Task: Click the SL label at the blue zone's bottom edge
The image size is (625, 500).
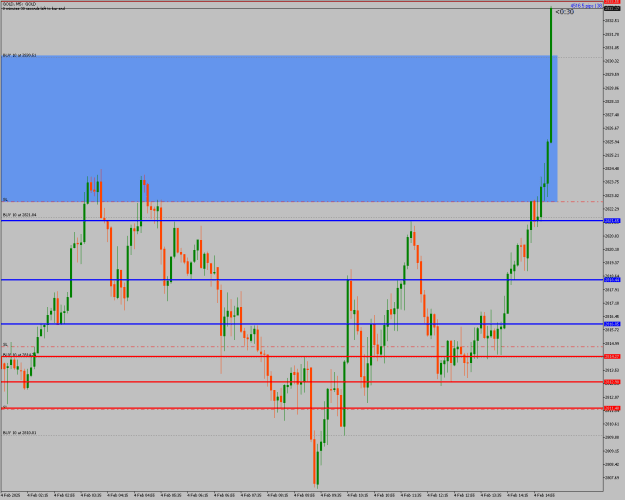Action: coord(5,199)
